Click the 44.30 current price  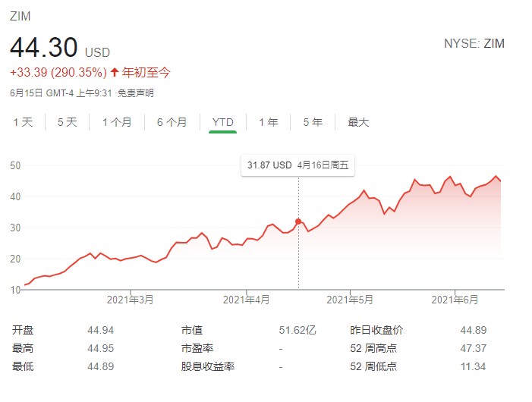click(44, 47)
